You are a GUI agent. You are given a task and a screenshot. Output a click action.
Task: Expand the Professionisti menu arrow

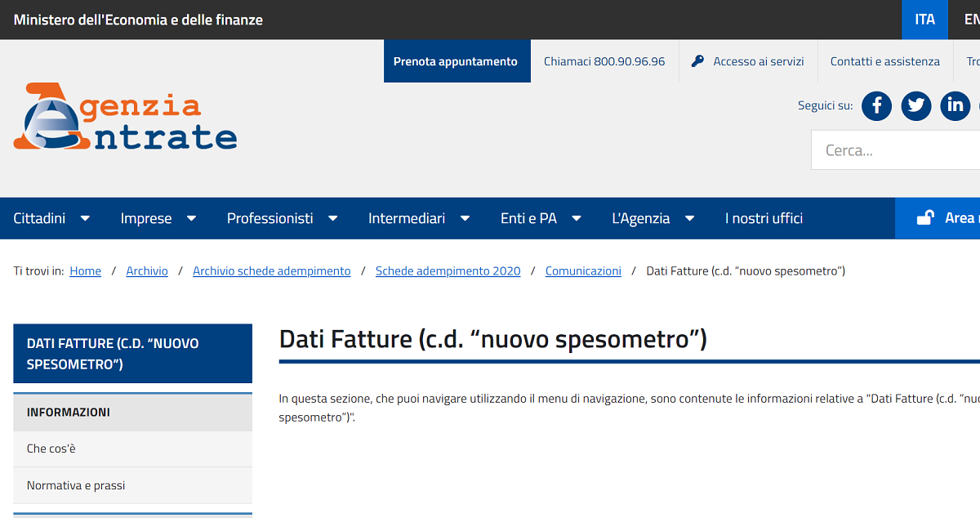332,218
